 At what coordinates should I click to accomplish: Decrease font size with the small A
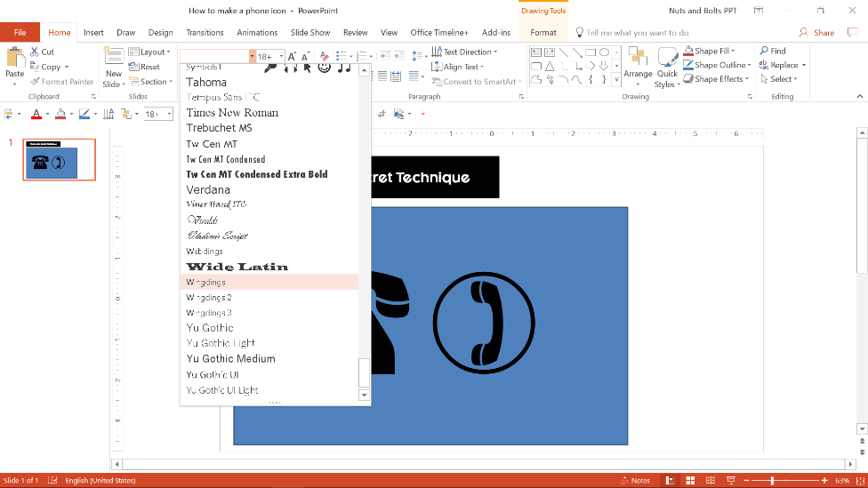pos(305,56)
